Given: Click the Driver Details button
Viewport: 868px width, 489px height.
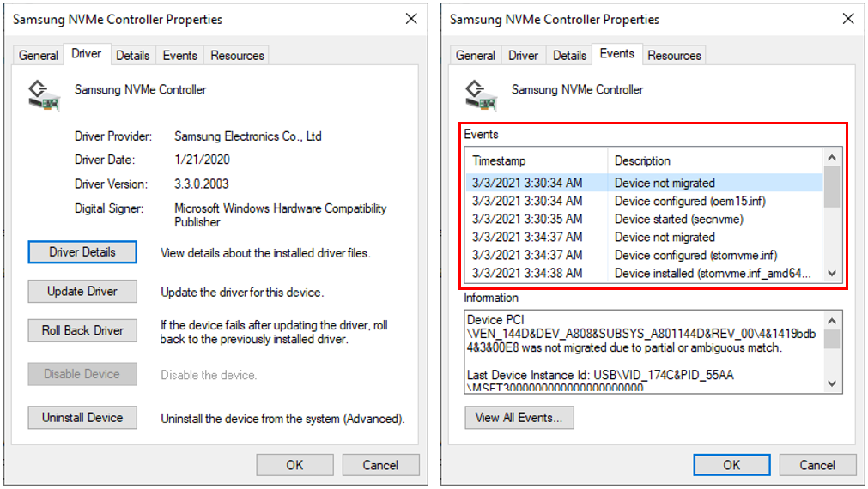Looking at the screenshot, I should click(82, 252).
